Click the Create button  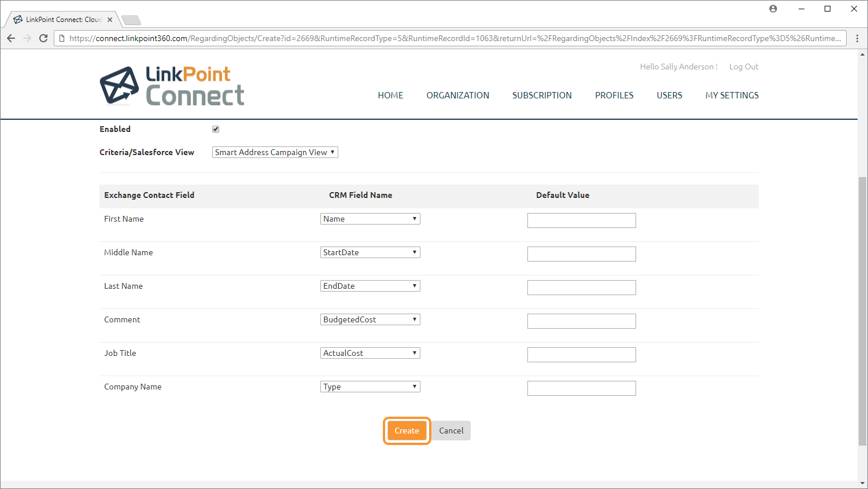click(x=407, y=431)
